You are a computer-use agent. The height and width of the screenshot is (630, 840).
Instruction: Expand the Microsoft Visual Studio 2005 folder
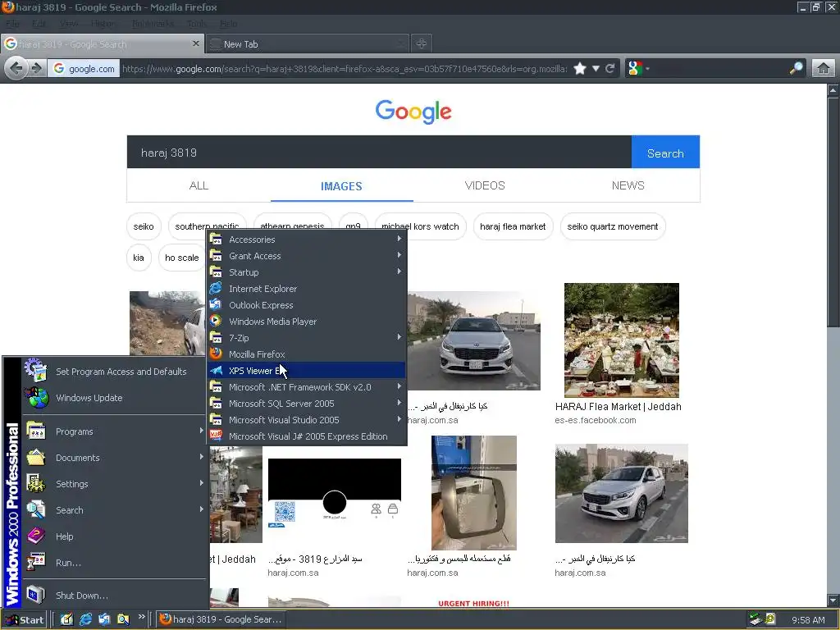tap(307, 420)
